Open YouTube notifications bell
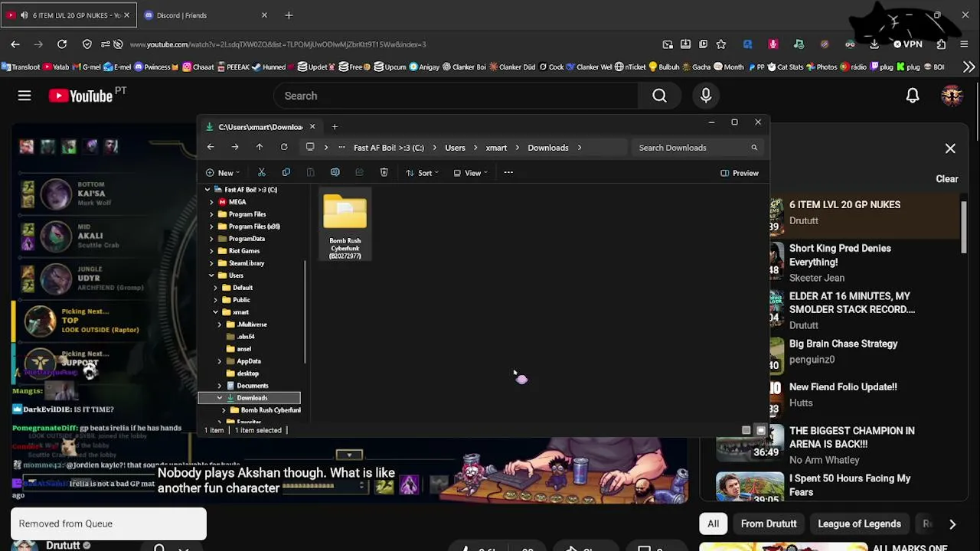The image size is (980, 551). [913, 96]
